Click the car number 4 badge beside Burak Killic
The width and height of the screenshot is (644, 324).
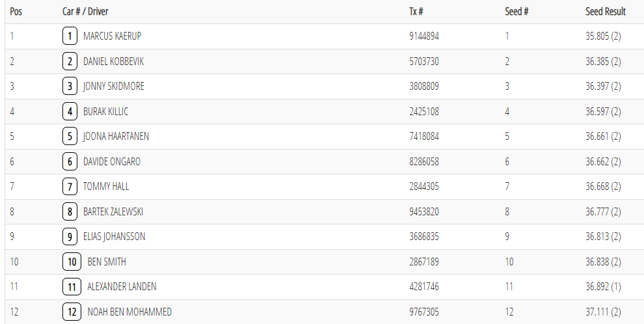point(70,112)
